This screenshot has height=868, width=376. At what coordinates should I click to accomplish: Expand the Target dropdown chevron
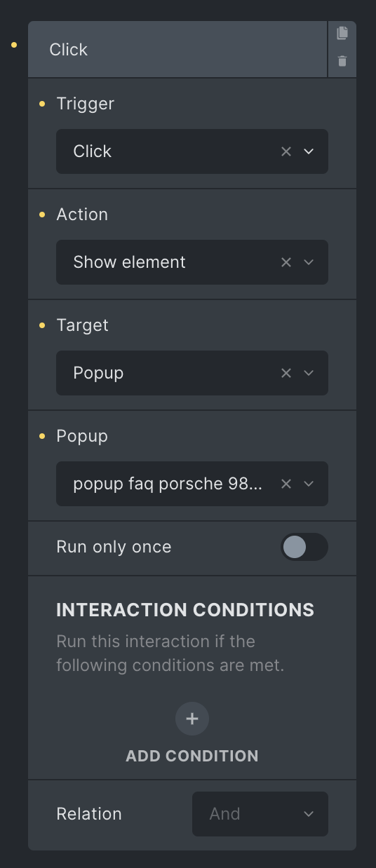(x=309, y=373)
